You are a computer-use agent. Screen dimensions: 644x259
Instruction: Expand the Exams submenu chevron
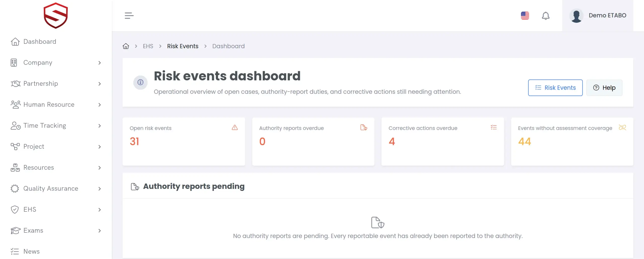coord(100,231)
